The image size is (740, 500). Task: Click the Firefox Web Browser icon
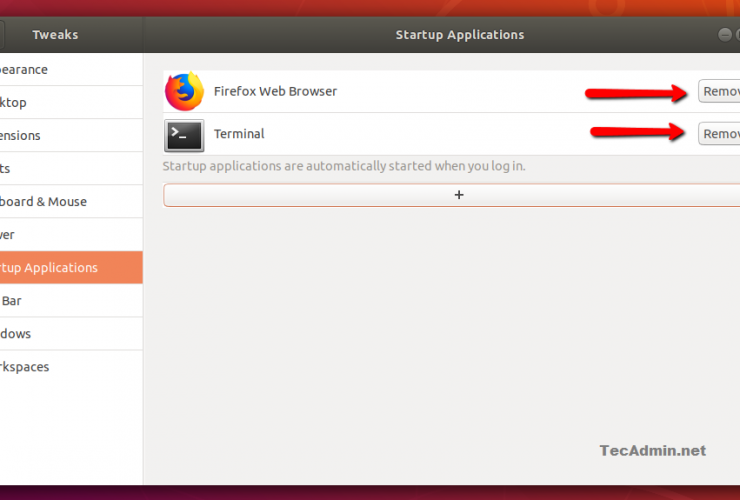click(183, 92)
